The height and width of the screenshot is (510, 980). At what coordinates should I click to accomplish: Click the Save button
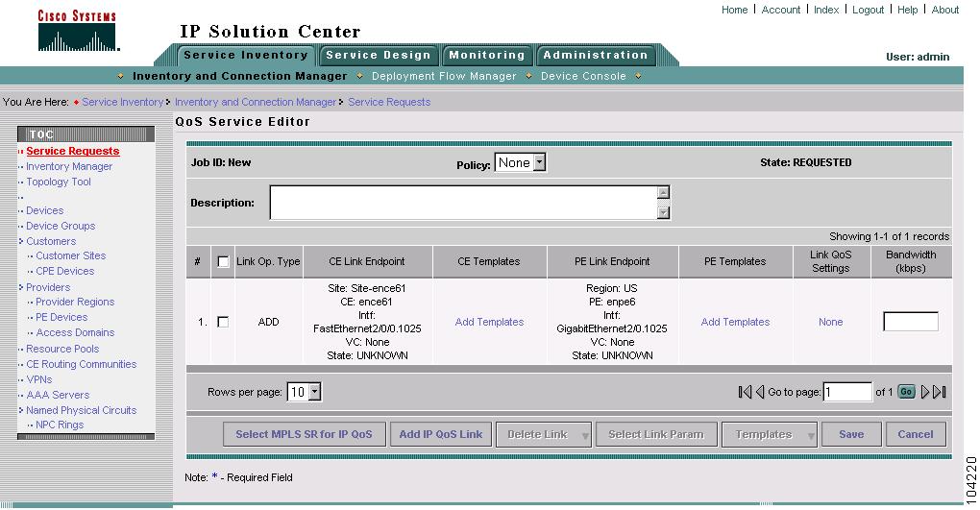851,434
